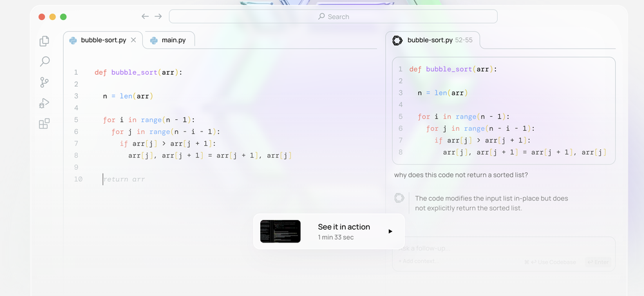644x296 pixels.
Task: Click 'why does this code not return' question
Action: click(x=461, y=175)
